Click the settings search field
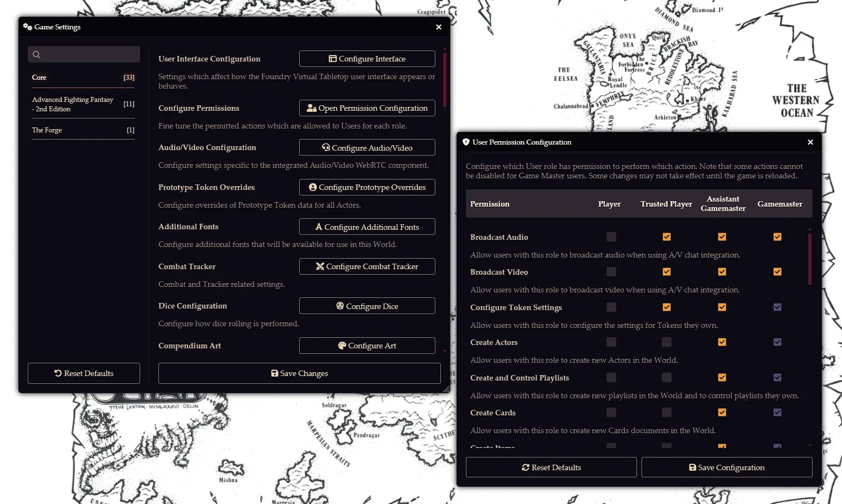Viewport: 842px width, 504px height. pos(84,54)
